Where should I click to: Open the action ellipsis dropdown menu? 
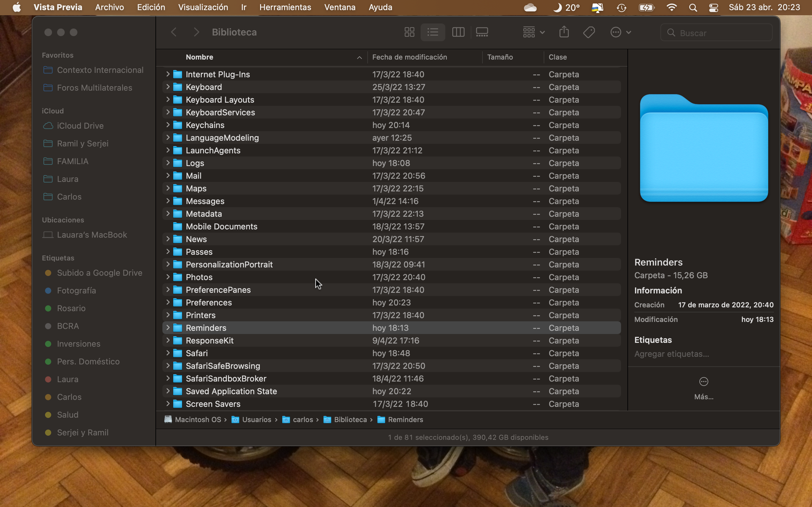pos(620,32)
